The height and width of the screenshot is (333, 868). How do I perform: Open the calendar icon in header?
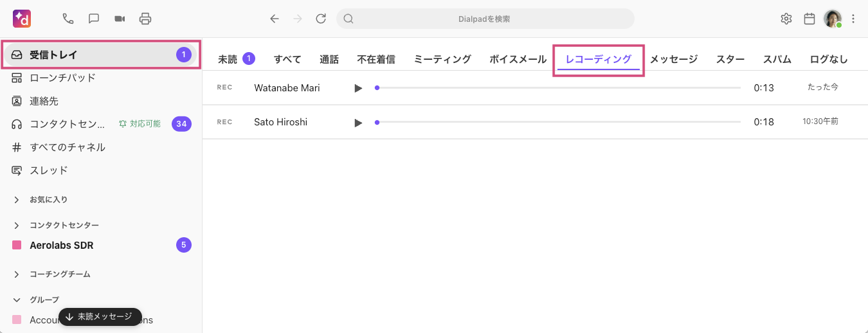[809, 19]
